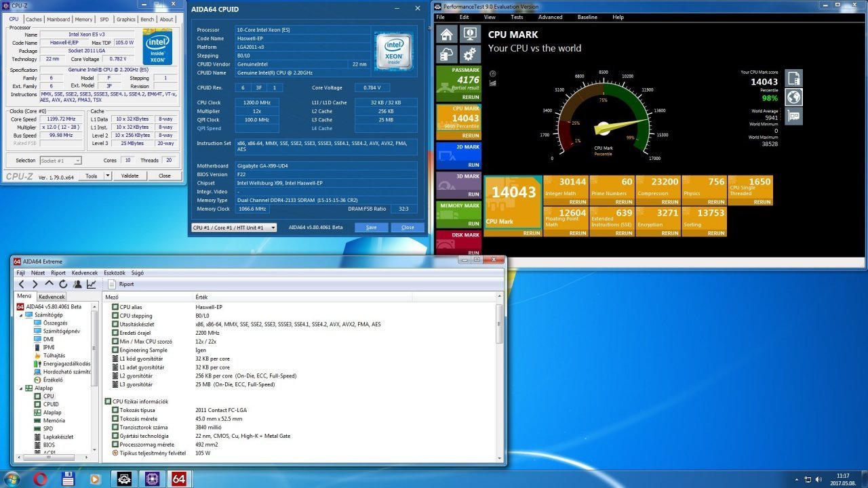Open the PerformanceTest home icon
The height and width of the screenshot is (488, 868).
[x=446, y=34]
